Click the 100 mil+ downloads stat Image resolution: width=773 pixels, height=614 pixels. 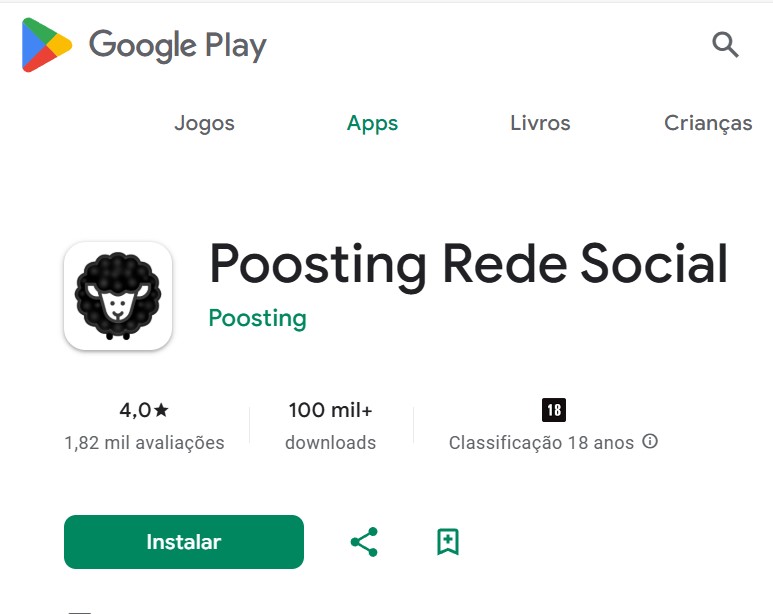330,410
